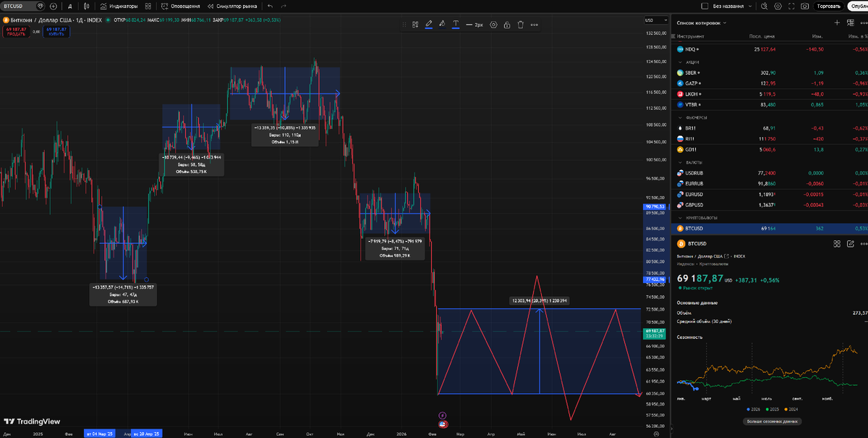Open details panel grid icon beside BTCUSD
The image size is (868, 438).
coord(837,244)
